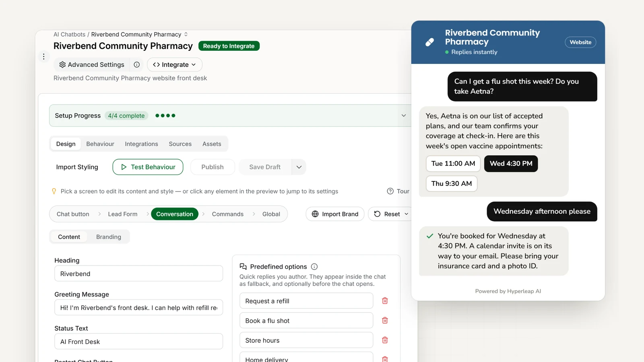
Task: Delete the 'Request a refill' option
Action: [x=385, y=301]
